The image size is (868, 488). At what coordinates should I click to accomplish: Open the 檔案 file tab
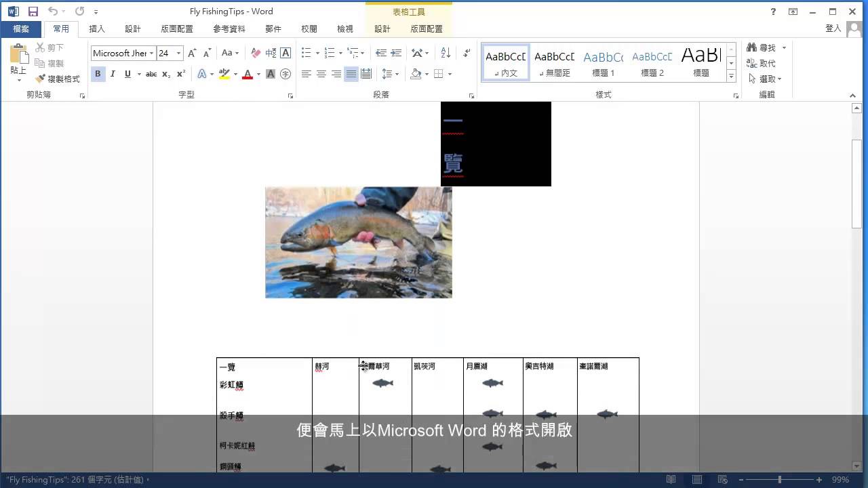tap(21, 29)
